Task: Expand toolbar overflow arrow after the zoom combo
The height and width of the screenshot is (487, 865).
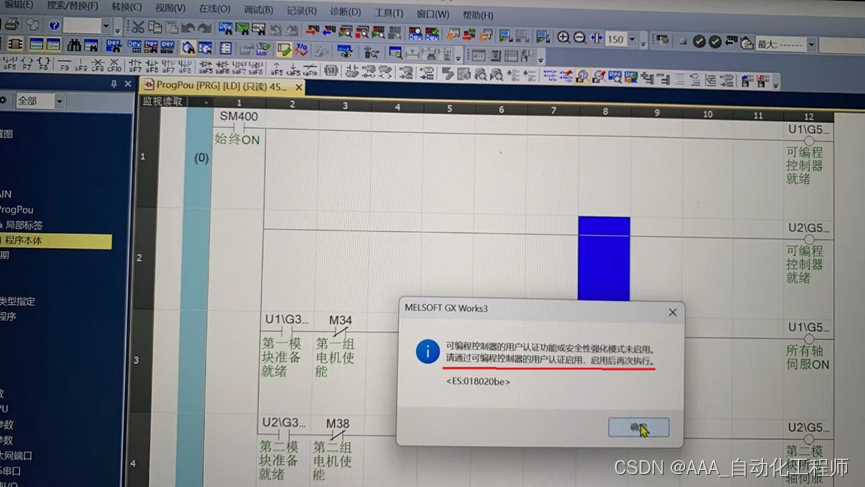Action: tap(643, 42)
